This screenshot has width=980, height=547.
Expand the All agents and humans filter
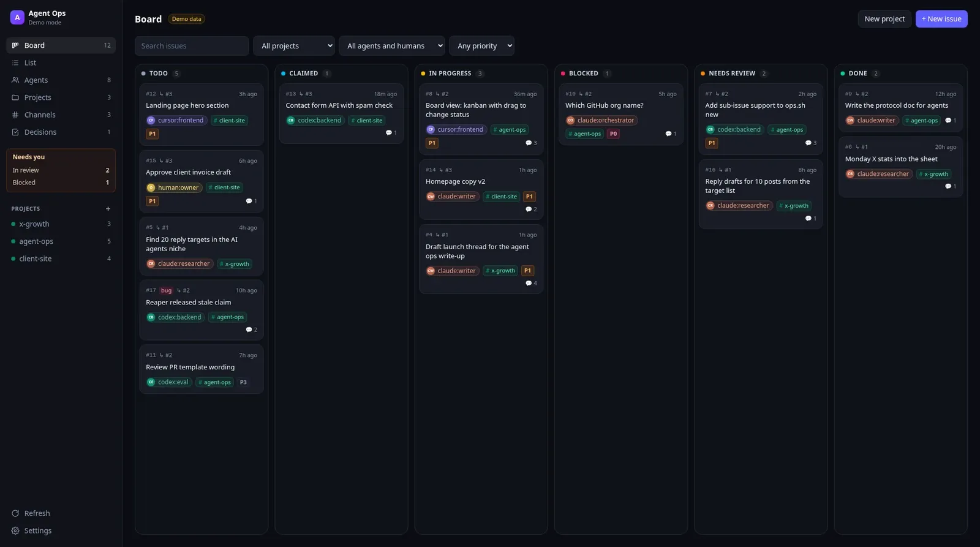[392, 46]
